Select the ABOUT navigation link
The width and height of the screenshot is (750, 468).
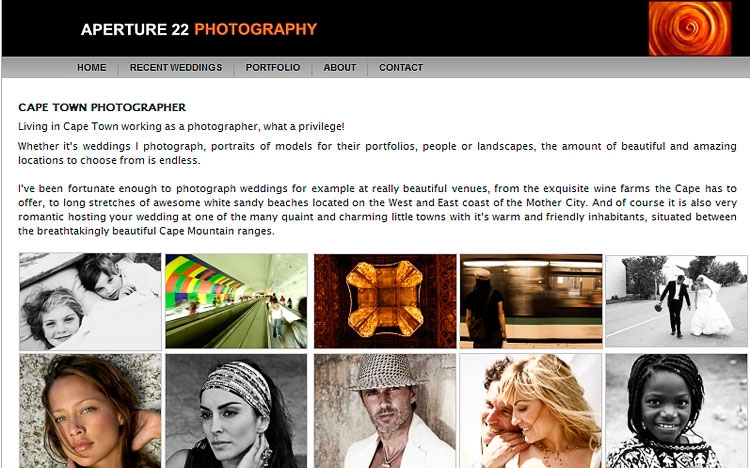pos(340,67)
